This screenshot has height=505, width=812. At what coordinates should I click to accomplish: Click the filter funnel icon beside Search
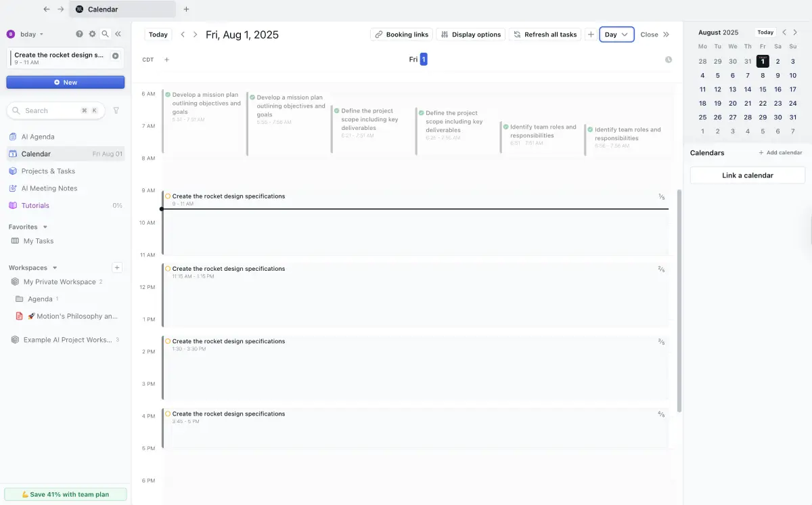point(116,110)
